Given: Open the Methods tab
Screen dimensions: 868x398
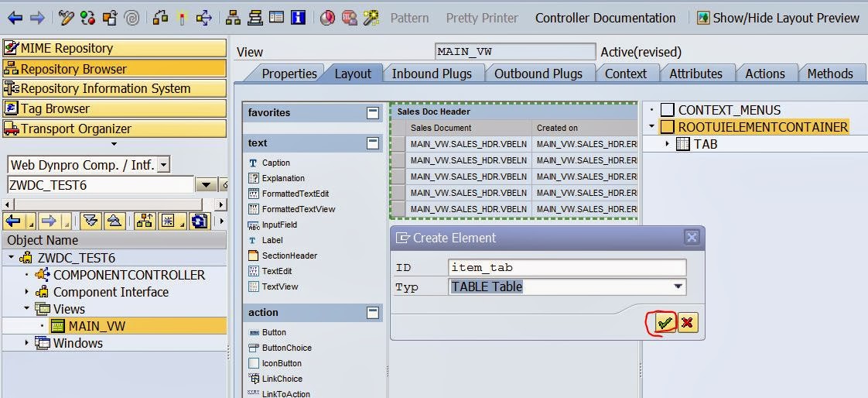Looking at the screenshot, I should [830, 74].
